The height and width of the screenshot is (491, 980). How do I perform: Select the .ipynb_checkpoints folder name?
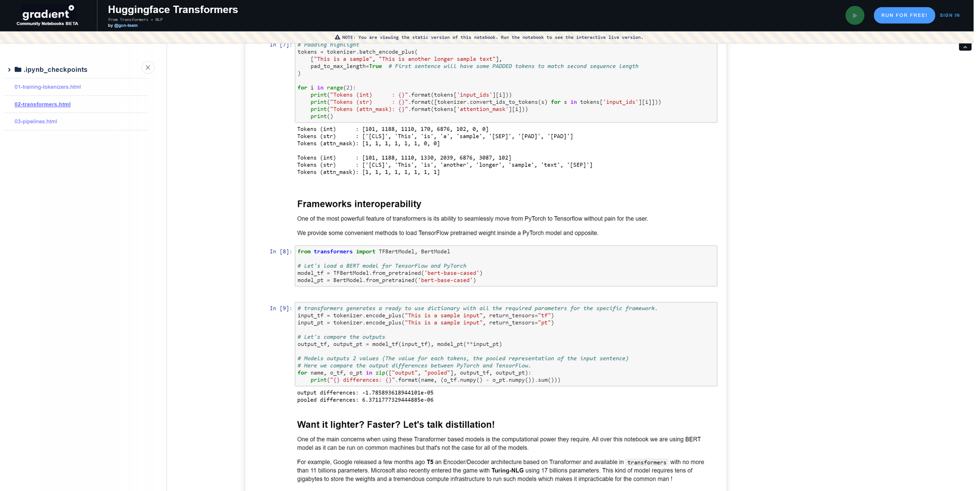[x=55, y=70]
